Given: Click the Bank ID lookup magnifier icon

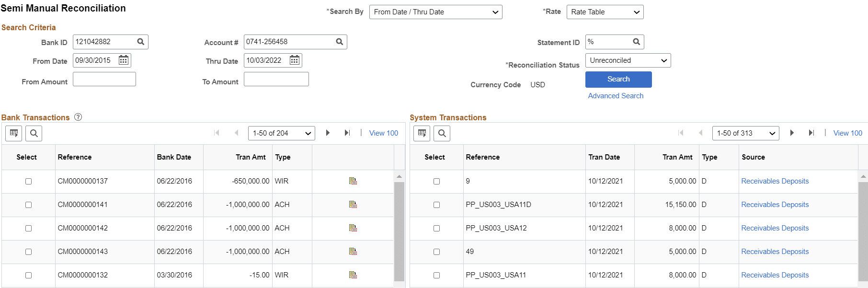Looking at the screenshot, I should (141, 42).
